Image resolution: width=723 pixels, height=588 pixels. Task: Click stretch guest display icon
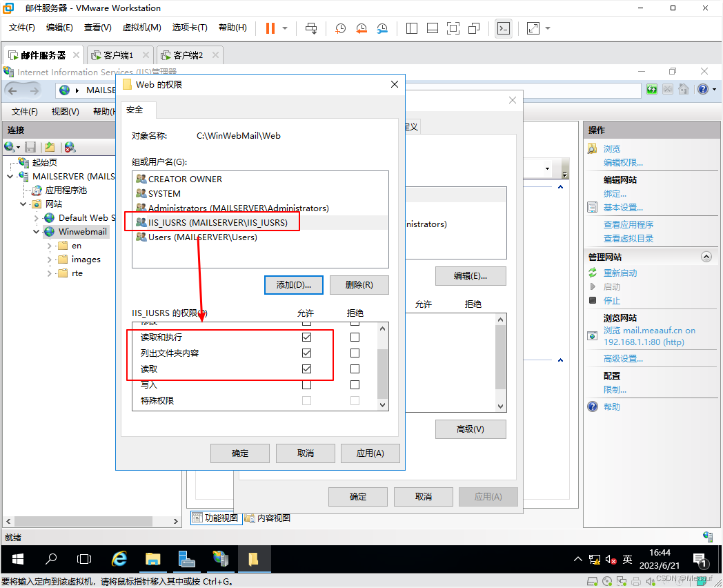(533, 28)
